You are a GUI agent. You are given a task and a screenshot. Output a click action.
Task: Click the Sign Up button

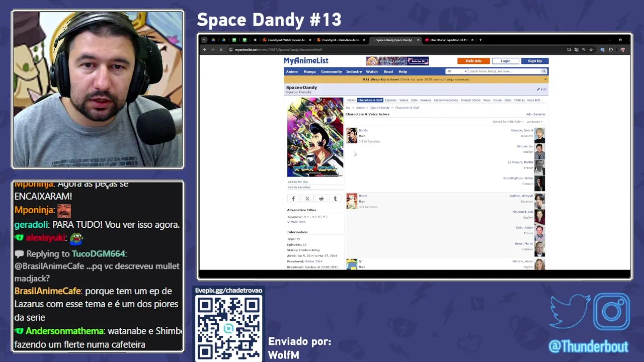click(535, 61)
